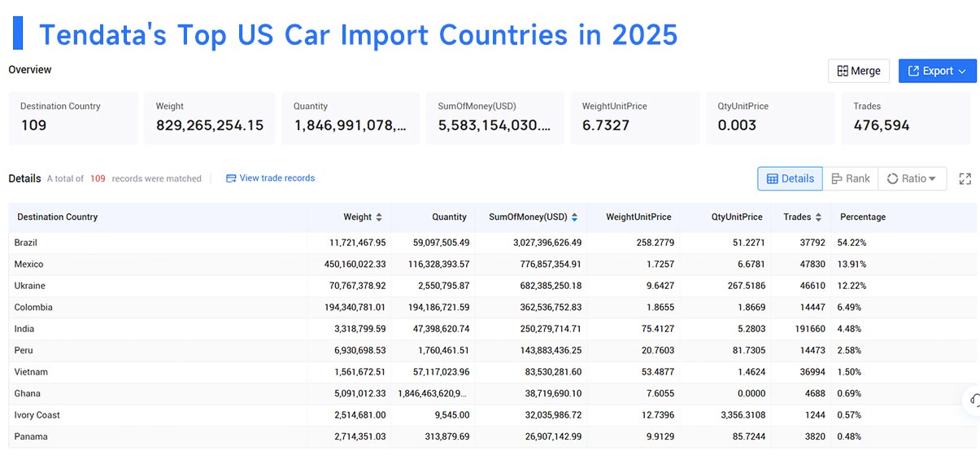Image resolution: width=980 pixels, height=460 pixels.
Task: Click the Percentage column header
Action: pos(863,217)
